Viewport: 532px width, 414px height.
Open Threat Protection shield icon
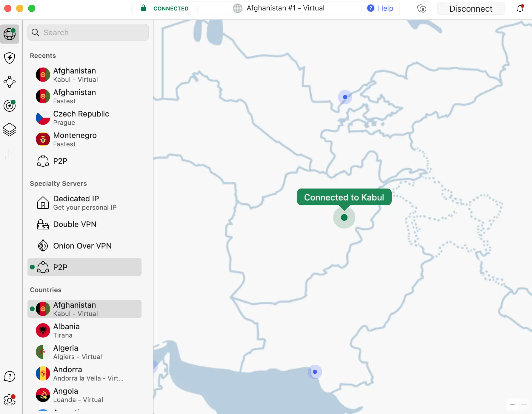(10, 58)
